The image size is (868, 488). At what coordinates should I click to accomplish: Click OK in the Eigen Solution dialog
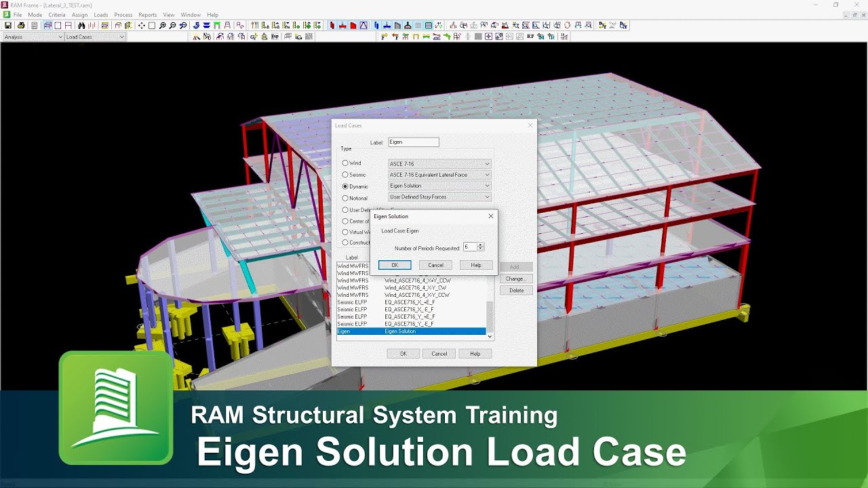point(395,265)
